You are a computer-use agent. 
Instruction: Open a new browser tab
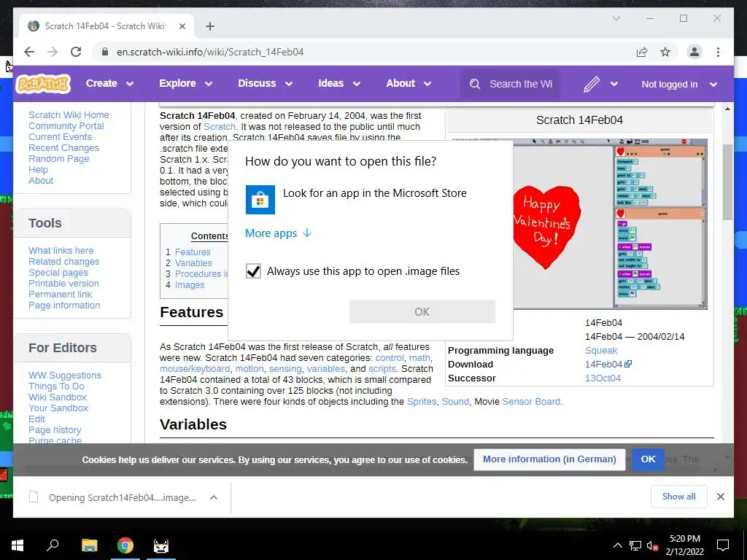point(209,26)
